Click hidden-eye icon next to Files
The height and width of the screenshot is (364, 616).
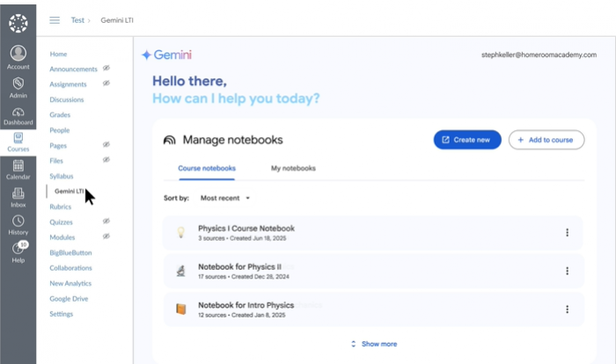106,160
